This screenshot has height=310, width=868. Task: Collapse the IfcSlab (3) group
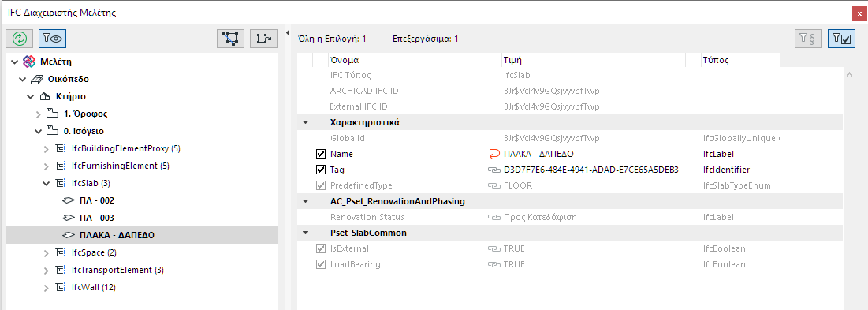point(47,183)
